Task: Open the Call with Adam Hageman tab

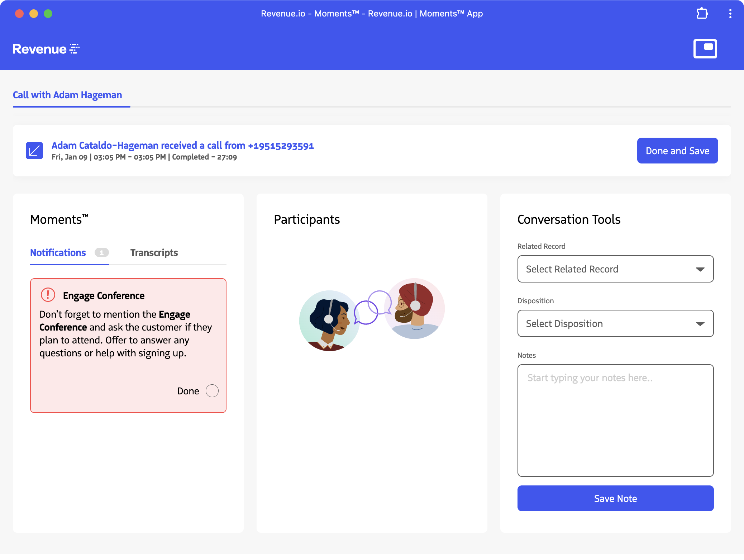Action: click(67, 95)
